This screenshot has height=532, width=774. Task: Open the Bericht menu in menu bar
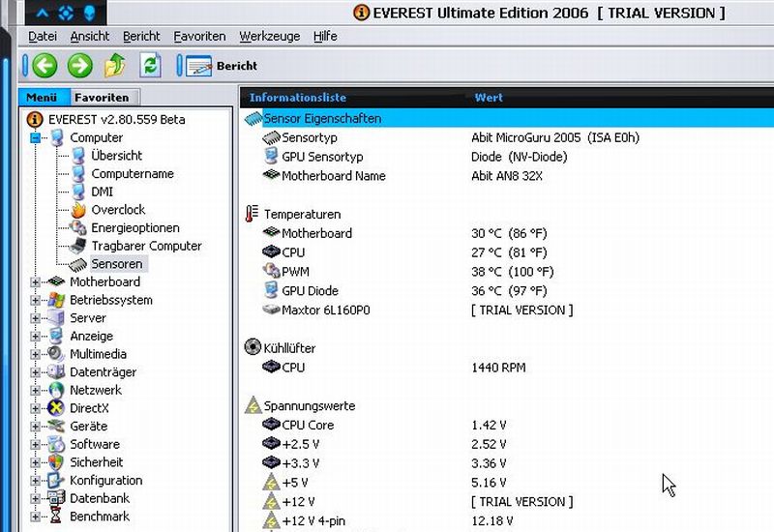coord(141,36)
